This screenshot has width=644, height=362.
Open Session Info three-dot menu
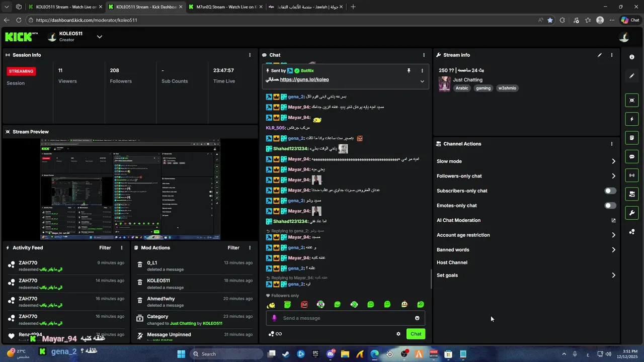click(250, 55)
